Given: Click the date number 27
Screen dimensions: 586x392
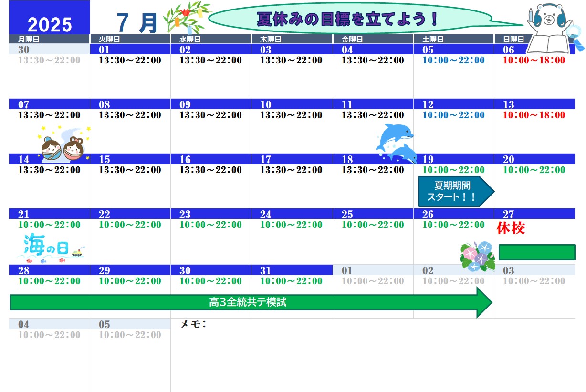Looking at the screenshot, I should [509, 214].
